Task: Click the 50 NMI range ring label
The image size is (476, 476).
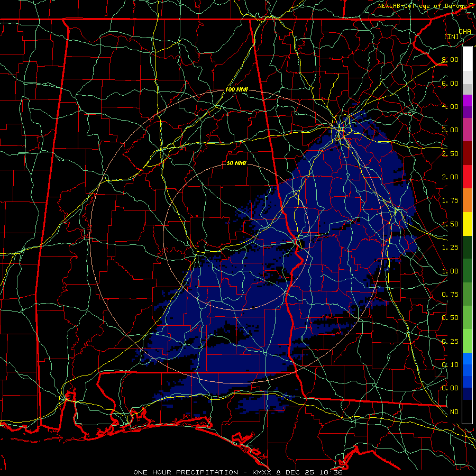Action: [x=236, y=163]
